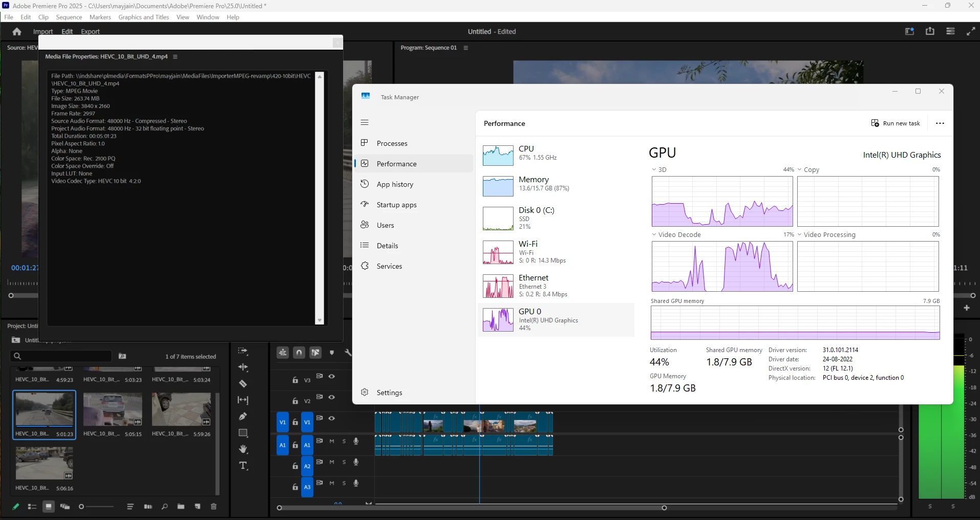This screenshot has width=980, height=520.
Task: Open the Clip menu
Action: [x=44, y=17]
